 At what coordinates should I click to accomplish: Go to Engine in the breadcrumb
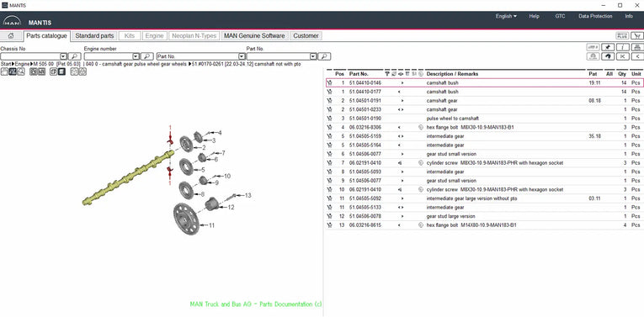(22, 65)
